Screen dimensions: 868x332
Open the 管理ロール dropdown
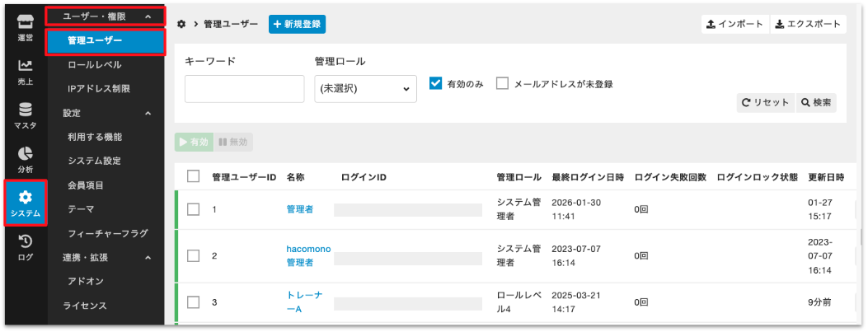(365, 88)
